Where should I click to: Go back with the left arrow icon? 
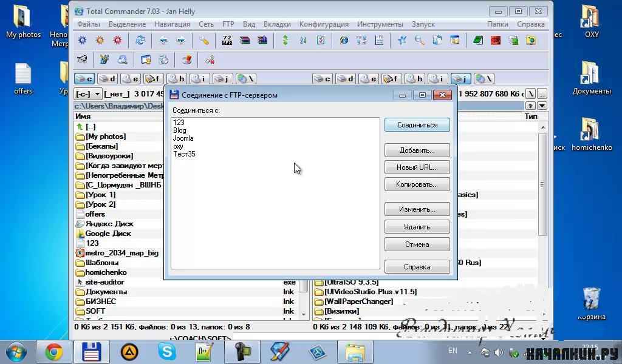click(163, 40)
